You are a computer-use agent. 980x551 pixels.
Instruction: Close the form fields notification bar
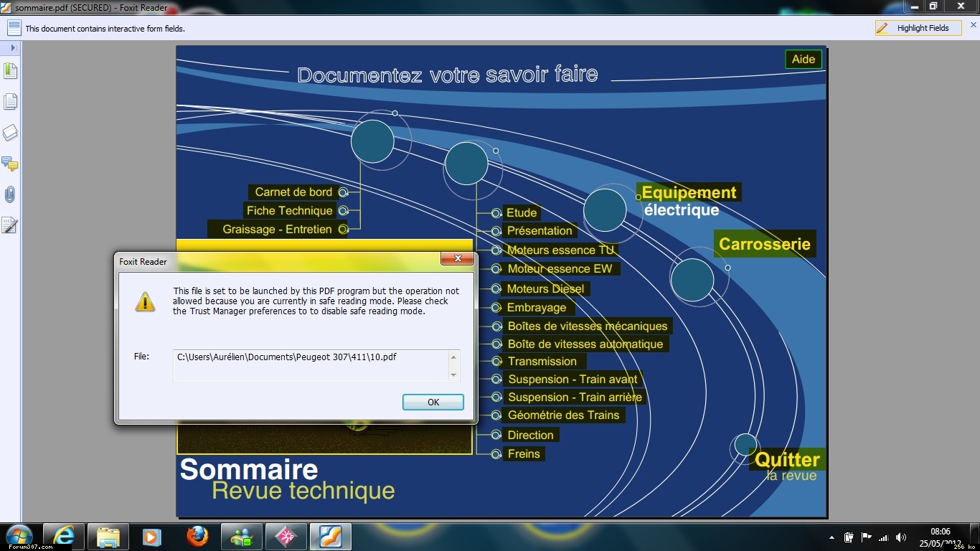973,25
